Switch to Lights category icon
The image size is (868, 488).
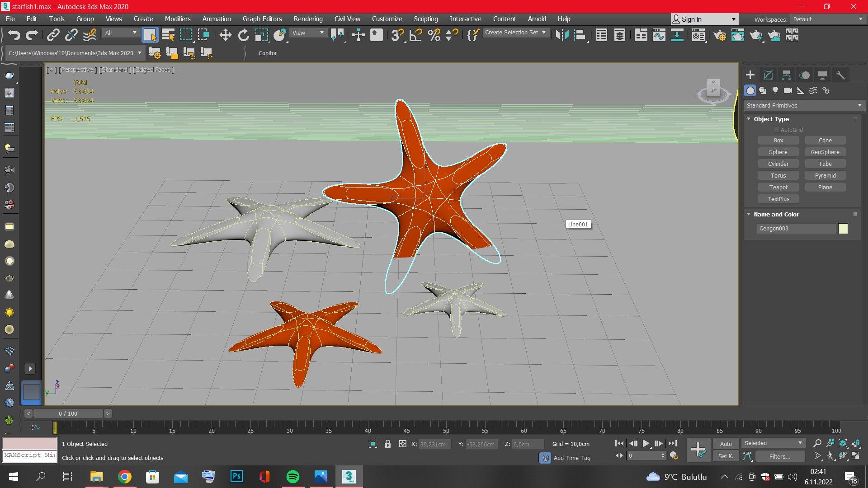point(775,90)
